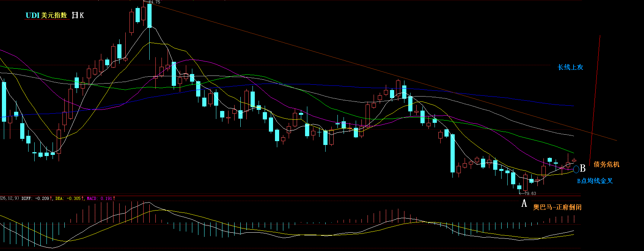The image size is (644, 251).
Task: Click the 84.75 high price label
Action: coord(154,2)
